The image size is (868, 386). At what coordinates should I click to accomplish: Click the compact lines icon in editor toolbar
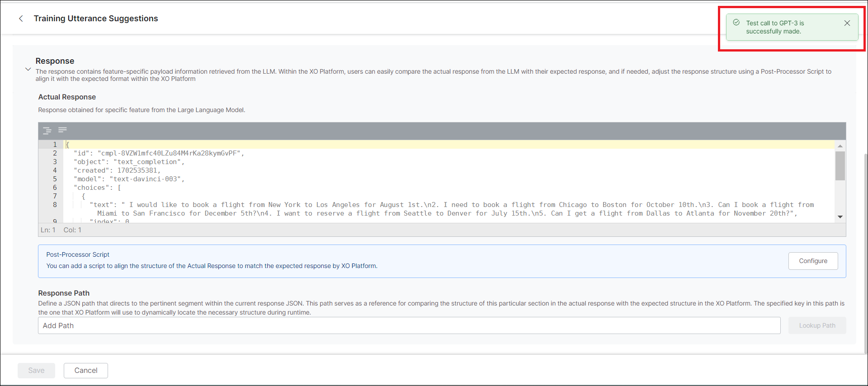(62, 130)
